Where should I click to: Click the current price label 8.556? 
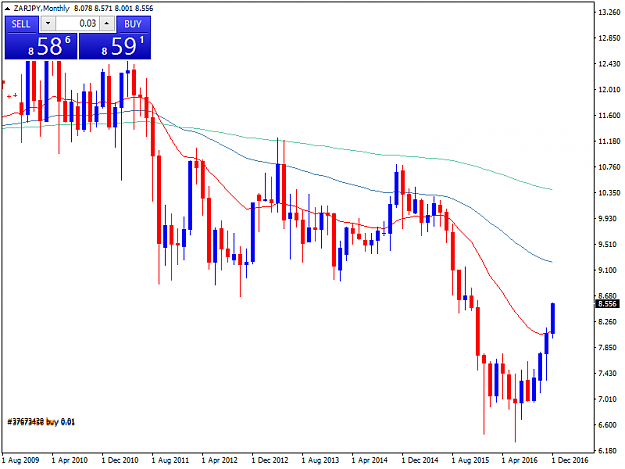tap(608, 304)
